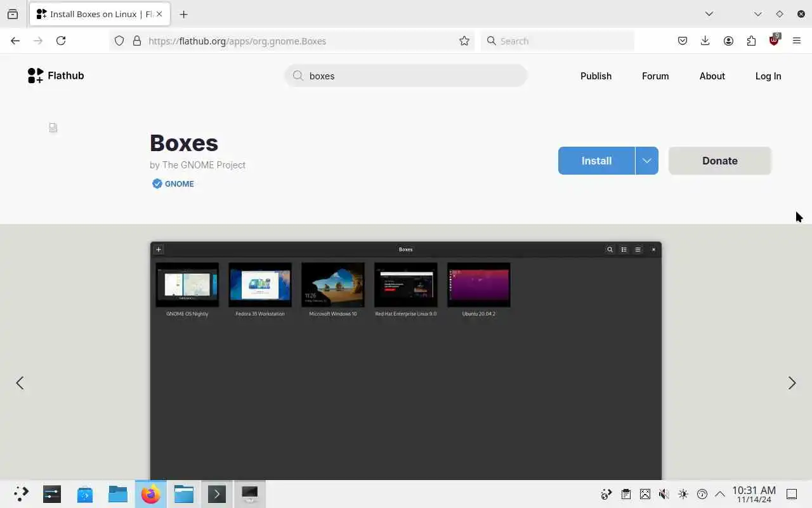Viewport: 812px width, 508px height.
Task: Open the extensions puzzle icon
Action: coord(751,41)
